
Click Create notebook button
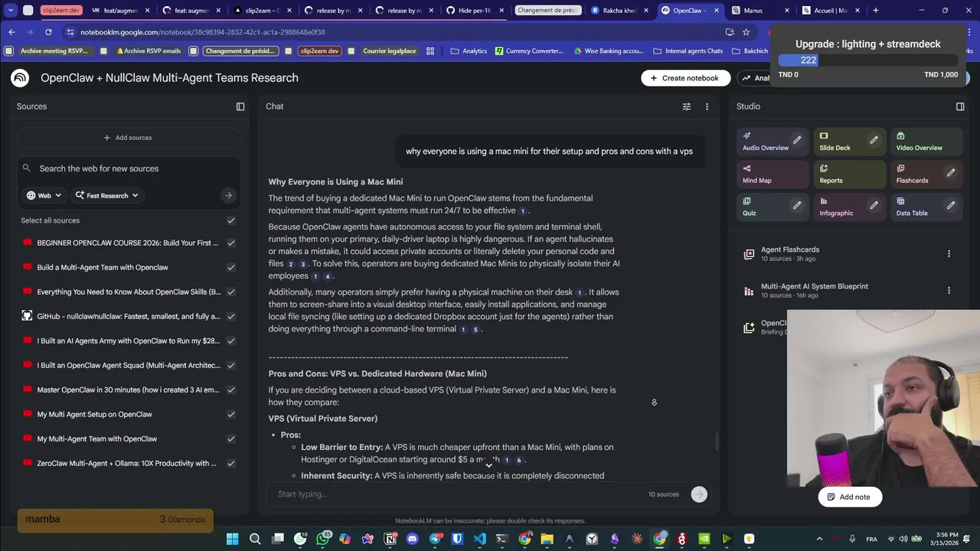click(x=685, y=78)
